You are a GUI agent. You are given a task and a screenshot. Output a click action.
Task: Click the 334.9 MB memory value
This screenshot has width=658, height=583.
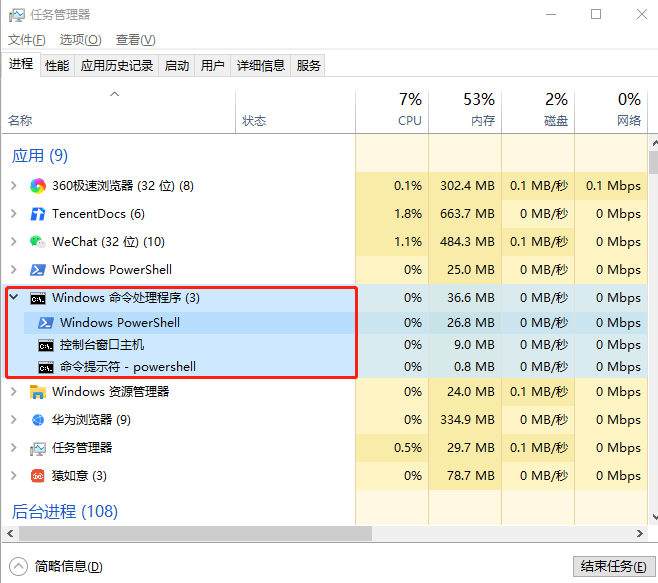(x=467, y=419)
